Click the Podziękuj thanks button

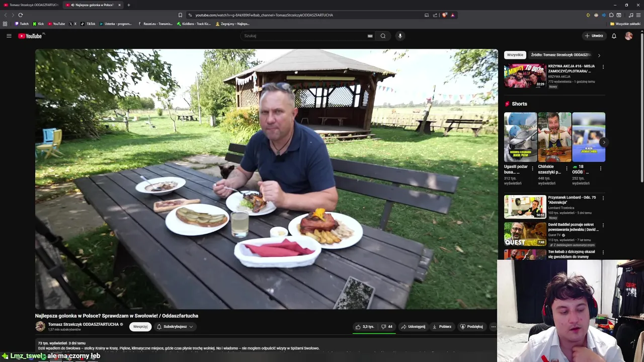pos(471,326)
